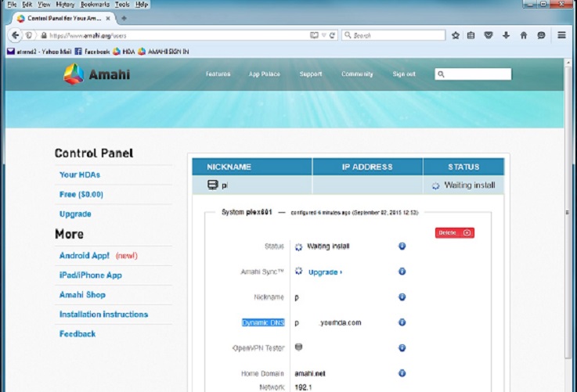Click the amahi.net home domain value
Screen dimensions: 577x392
click(310, 374)
